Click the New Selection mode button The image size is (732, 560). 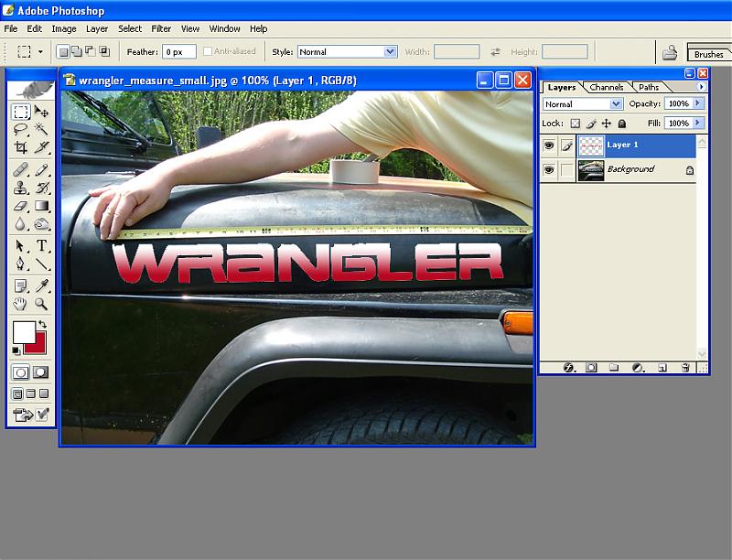(62, 51)
